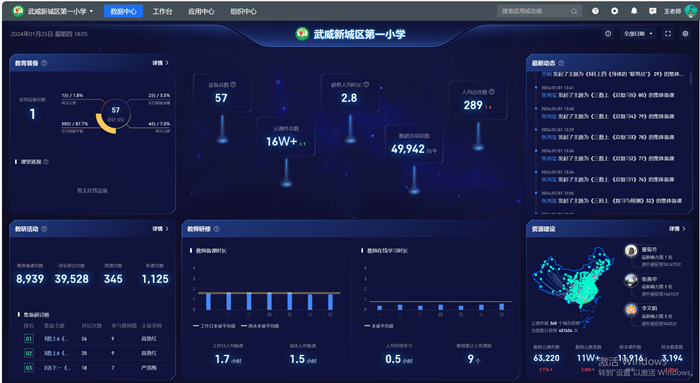The width and height of the screenshot is (700, 383).
Task: Click the hexagon settings icon in top bar
Action: (x=615, y=11)
